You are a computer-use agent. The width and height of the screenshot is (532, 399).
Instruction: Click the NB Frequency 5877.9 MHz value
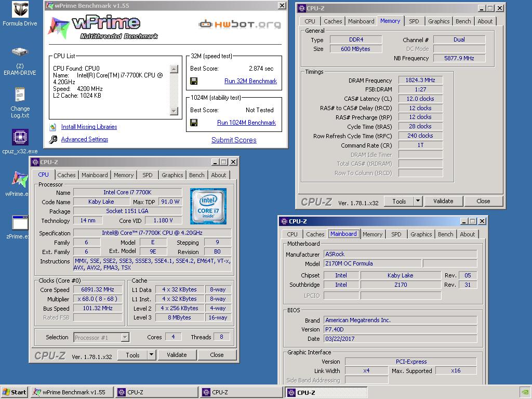(x=459, y=58)
